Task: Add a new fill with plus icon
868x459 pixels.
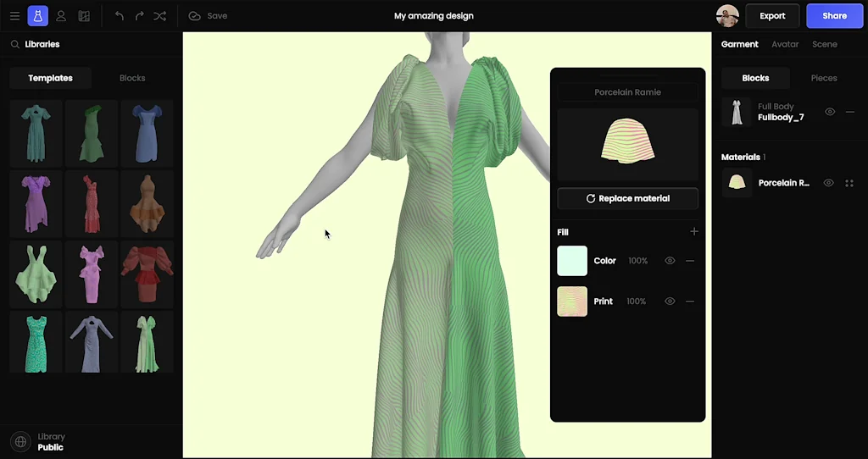Action: point(694,231)
